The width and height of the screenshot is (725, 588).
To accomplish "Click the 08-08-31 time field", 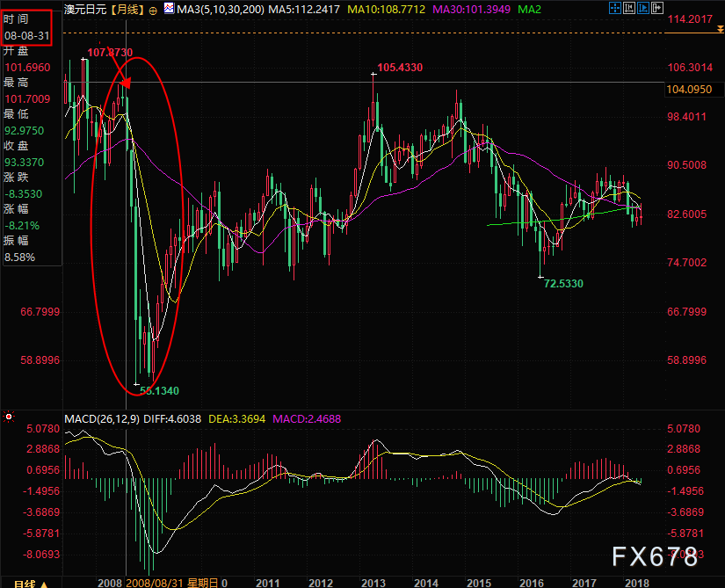I will coord(27,35).
